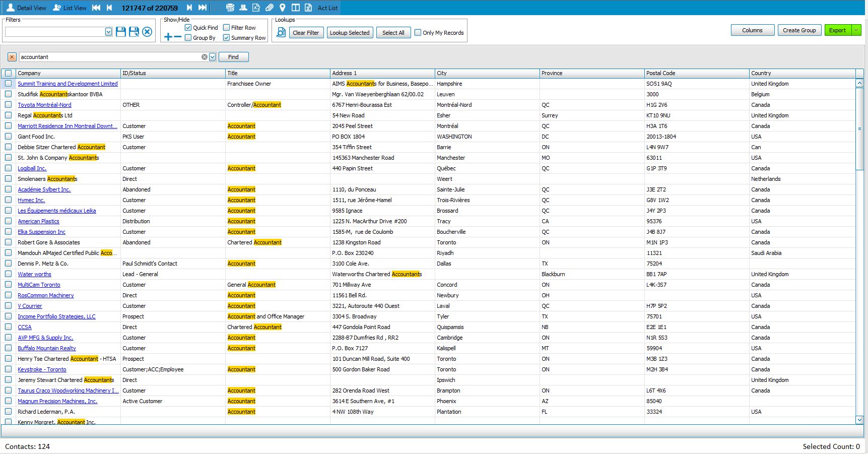Click the Find button
Viewport: 868px width, 454px height.
pyautogui.click(x=233, y=57)
